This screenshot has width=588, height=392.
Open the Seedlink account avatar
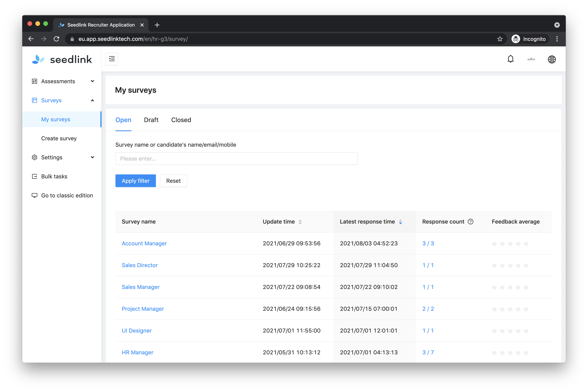click(531, 59)
